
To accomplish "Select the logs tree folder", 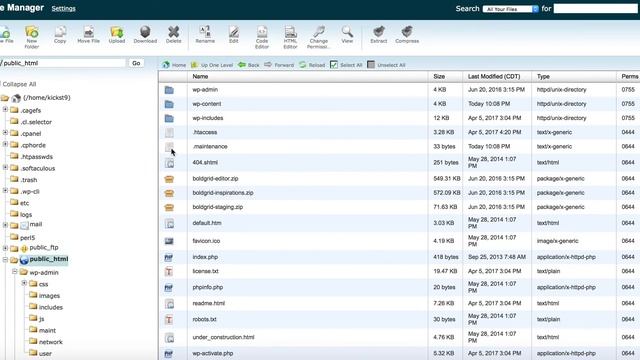I will tap(26, 214).
